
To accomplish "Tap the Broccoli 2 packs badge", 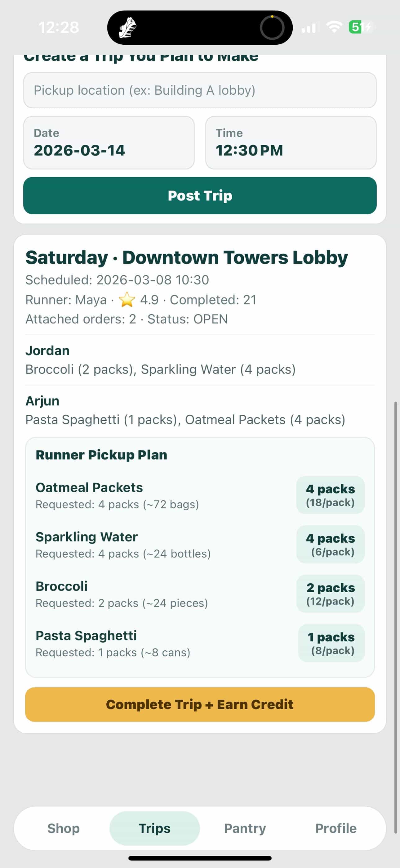I will [330, 593].
